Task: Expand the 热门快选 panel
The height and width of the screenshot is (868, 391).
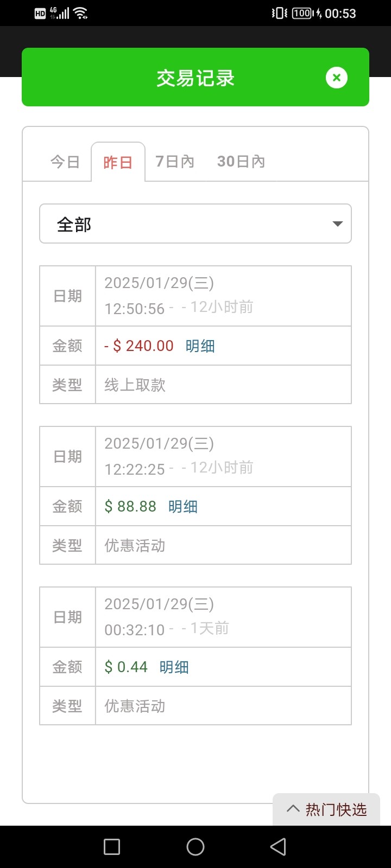Action: 326,809
